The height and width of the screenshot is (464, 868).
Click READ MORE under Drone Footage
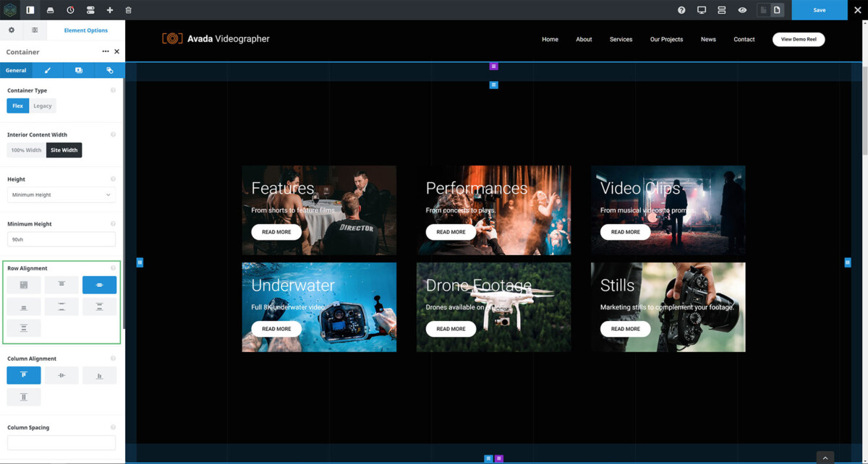pyautogui.click(x=451, y=329)
